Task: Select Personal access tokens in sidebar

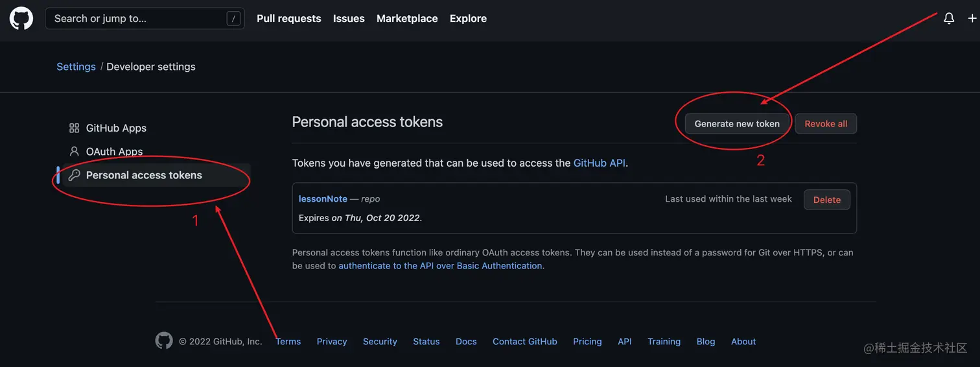Action: pos(144,175)
